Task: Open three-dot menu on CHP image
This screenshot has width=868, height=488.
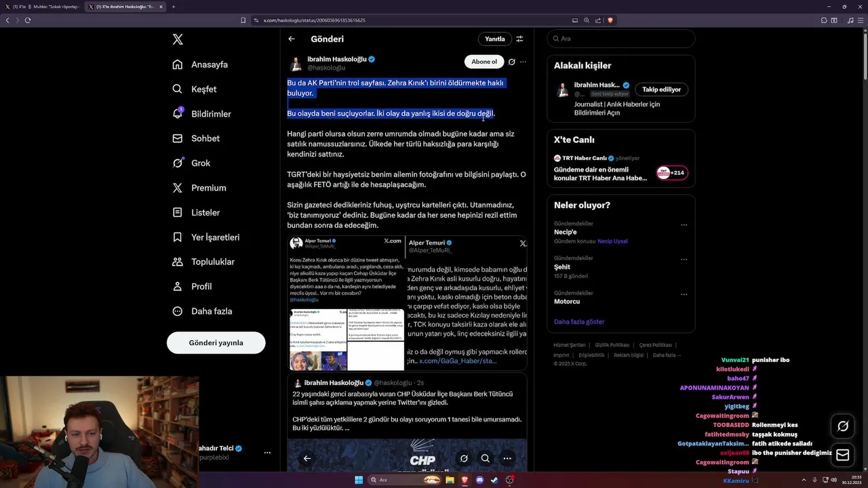Action: [x=507, y=458]
